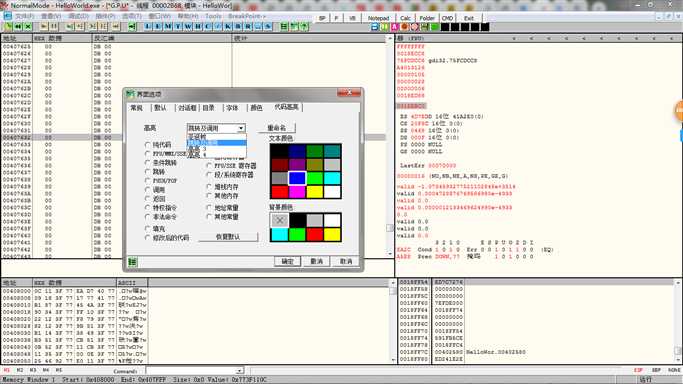Open the BreakPoint menu

246,16
